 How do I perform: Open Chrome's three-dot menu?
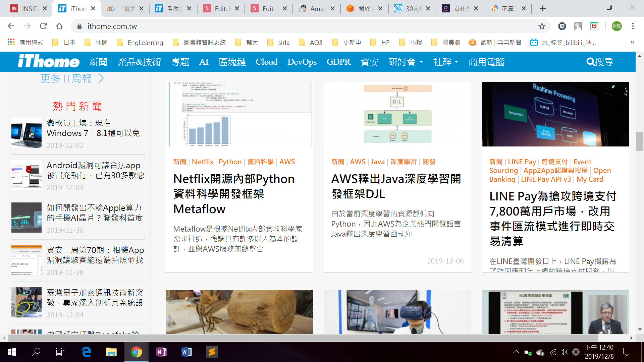pyautogui.click(x=633, y=26)
